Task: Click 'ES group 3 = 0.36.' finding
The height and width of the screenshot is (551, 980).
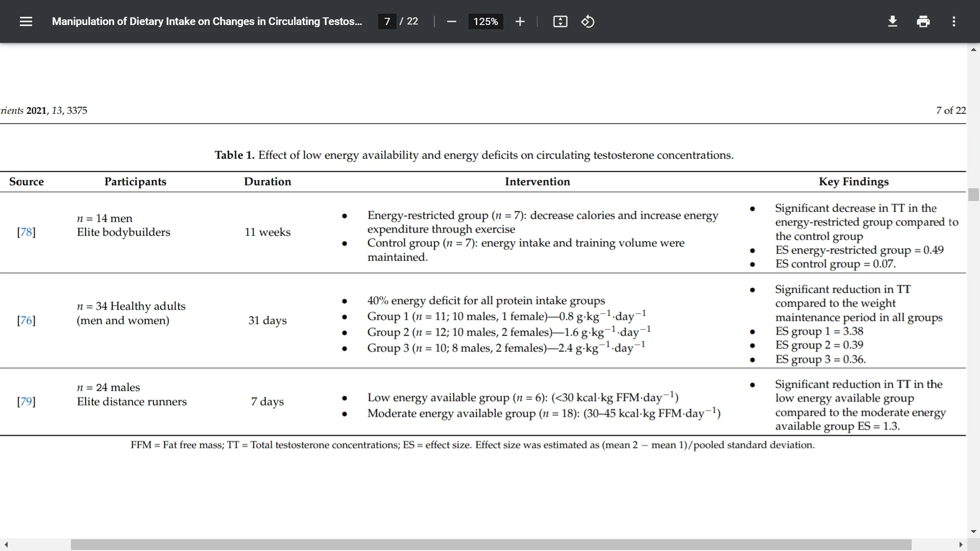Action: (820, 359)
